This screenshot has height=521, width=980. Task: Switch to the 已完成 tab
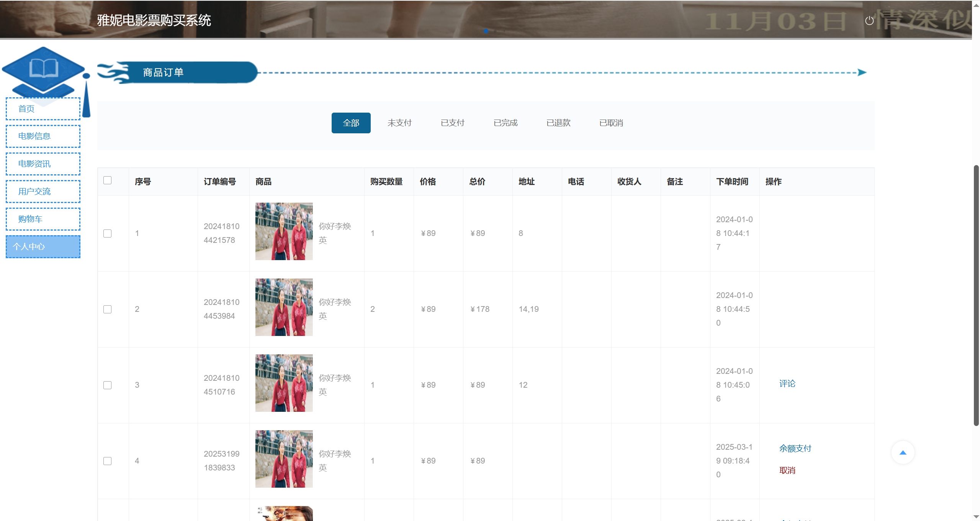click(x=506, y=123)
